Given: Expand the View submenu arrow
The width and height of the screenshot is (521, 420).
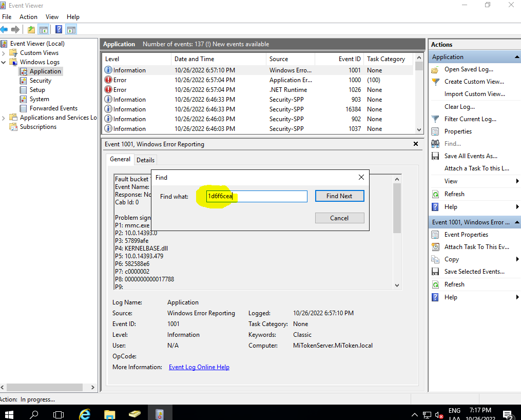Looking at the screenshot, I should [517, 181].
